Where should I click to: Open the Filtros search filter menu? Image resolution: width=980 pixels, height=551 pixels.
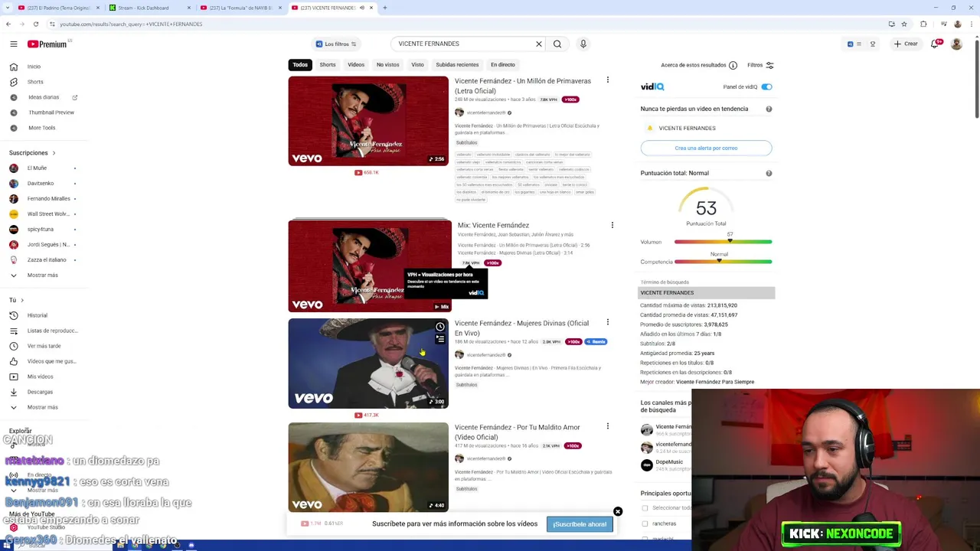760,65
